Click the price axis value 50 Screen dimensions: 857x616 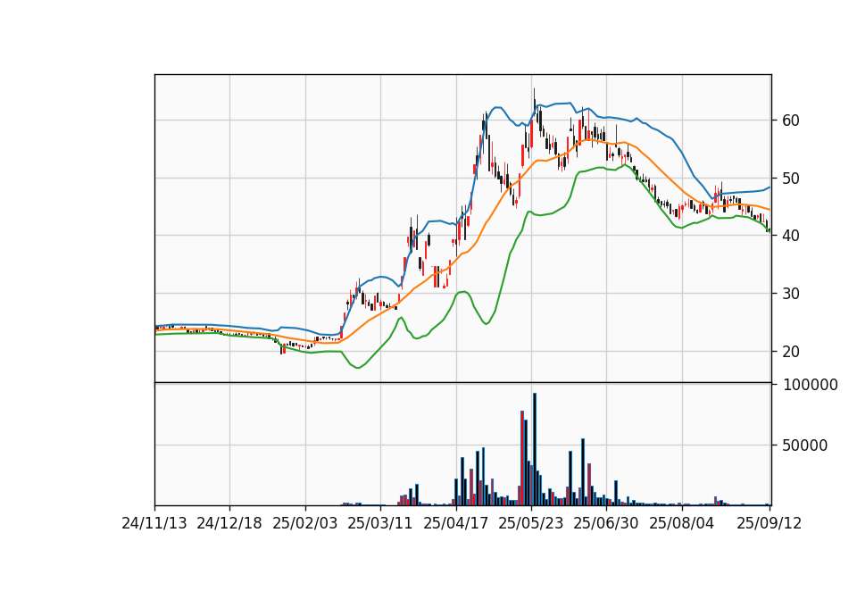coord(791,179)
